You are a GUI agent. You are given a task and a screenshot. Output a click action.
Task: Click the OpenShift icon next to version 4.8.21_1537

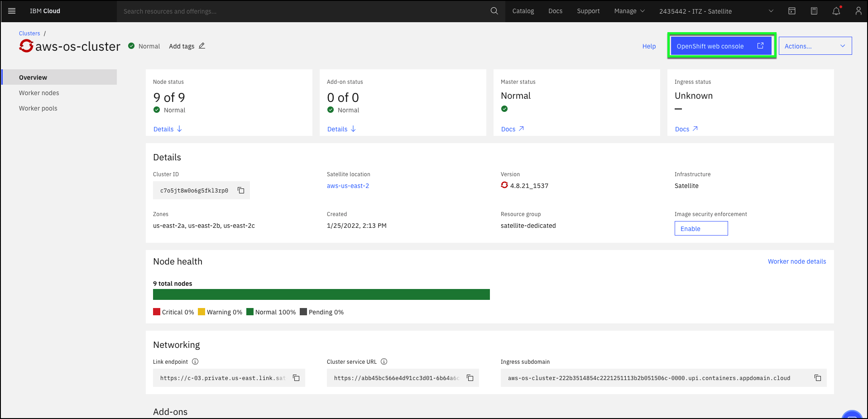(x=504, y=185)
